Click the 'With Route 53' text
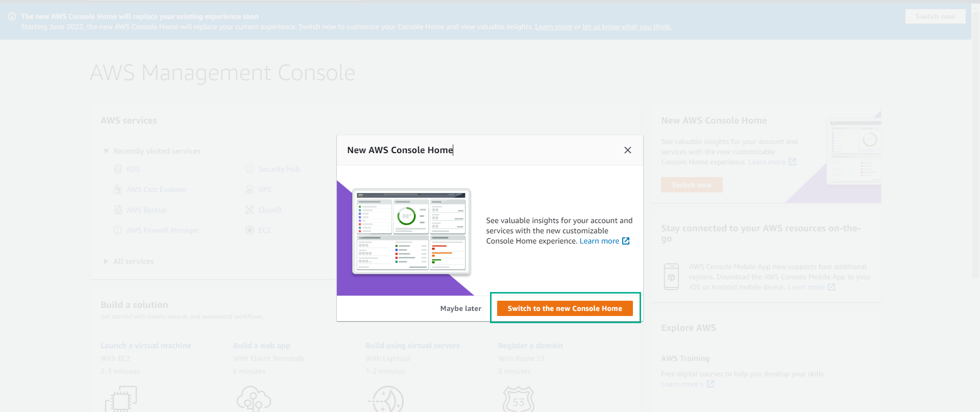980x412 pixels. coord(521,358)
